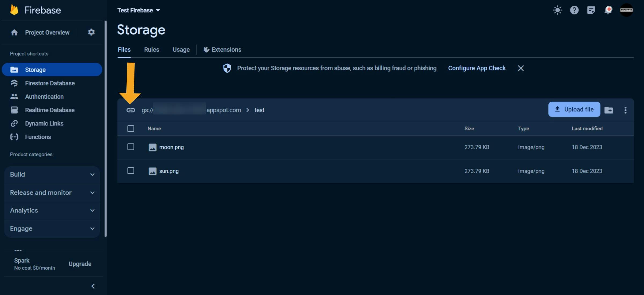Switch to the Usage tab
The height and width of the screenshot is (295, 644).
(181, 50)
